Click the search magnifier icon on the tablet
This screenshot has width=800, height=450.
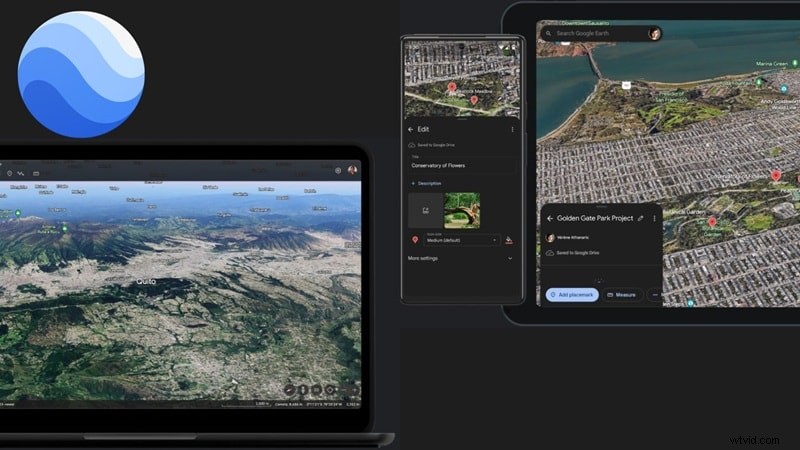click(548, 33)
